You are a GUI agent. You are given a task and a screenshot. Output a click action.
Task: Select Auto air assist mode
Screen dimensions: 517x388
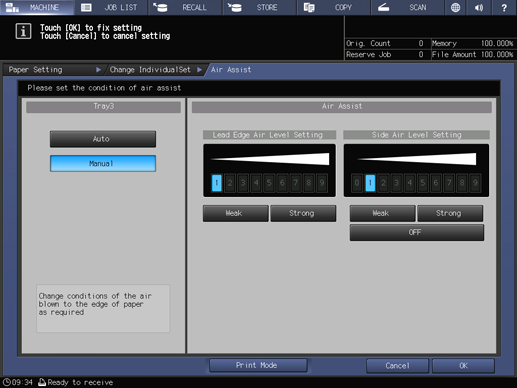pos(103,139)
